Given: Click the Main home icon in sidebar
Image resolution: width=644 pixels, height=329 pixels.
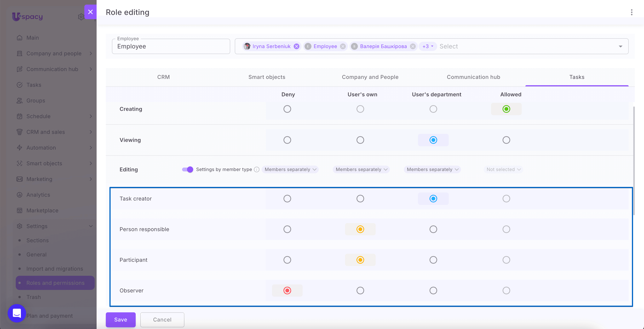Looking at the screenshot, I should pyautogui.click(x=20, y=38).
